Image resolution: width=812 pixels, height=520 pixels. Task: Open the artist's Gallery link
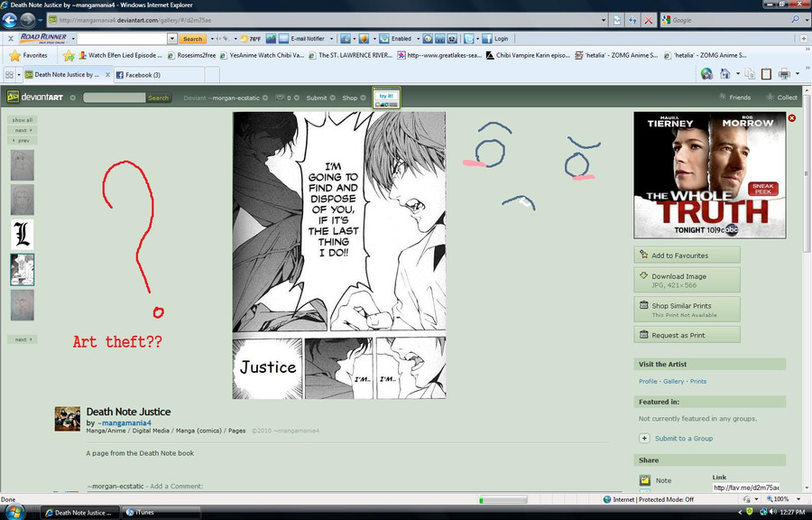(673, 381)
